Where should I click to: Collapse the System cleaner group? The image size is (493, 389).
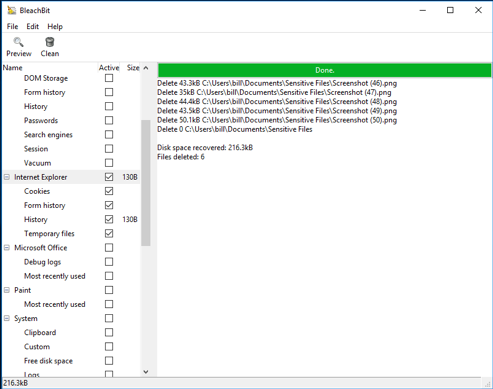[7, 318]
